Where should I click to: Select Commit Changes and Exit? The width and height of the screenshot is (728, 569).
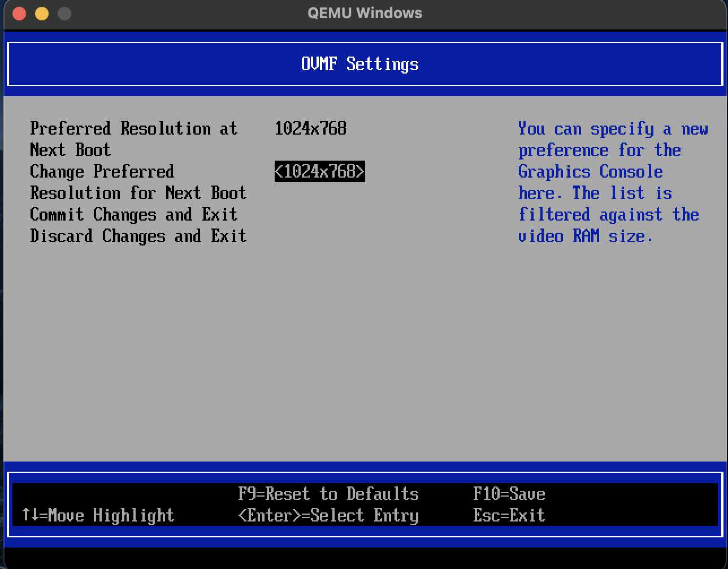click(134, 215)
